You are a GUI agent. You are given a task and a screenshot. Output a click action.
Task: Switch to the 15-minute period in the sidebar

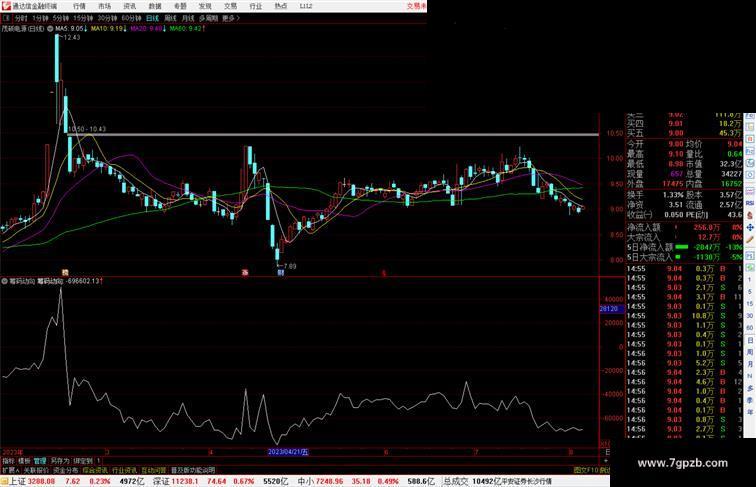click(750, 303)
